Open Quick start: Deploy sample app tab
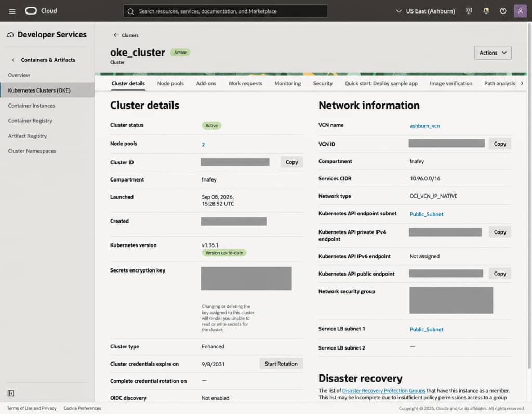Image resolution: width=532 pixels, height=414 pixels. [381, 84]
